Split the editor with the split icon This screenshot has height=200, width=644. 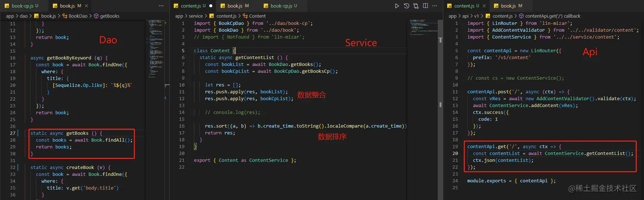pos(425,6)
